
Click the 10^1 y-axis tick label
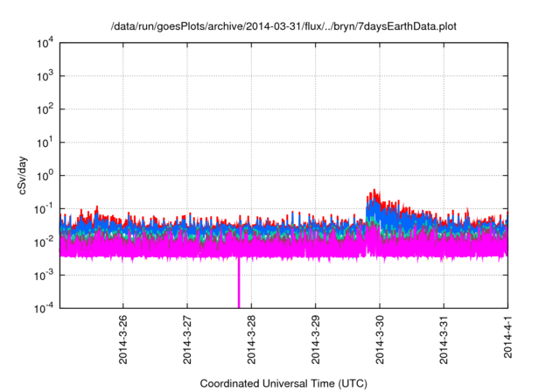point(45,143)
